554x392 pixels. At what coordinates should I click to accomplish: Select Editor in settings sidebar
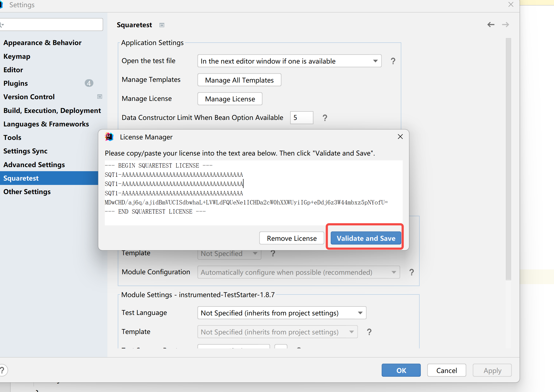[x=13, y=70]
